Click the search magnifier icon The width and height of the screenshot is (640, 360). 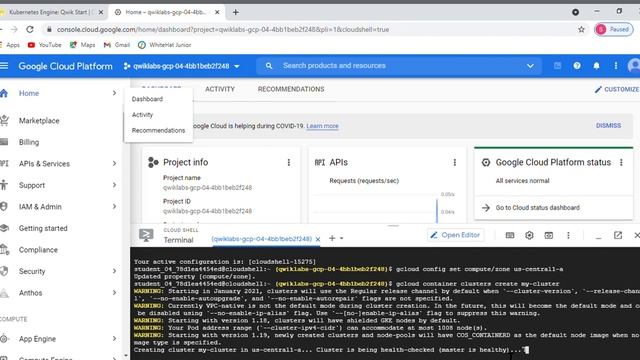coord(269,66)
